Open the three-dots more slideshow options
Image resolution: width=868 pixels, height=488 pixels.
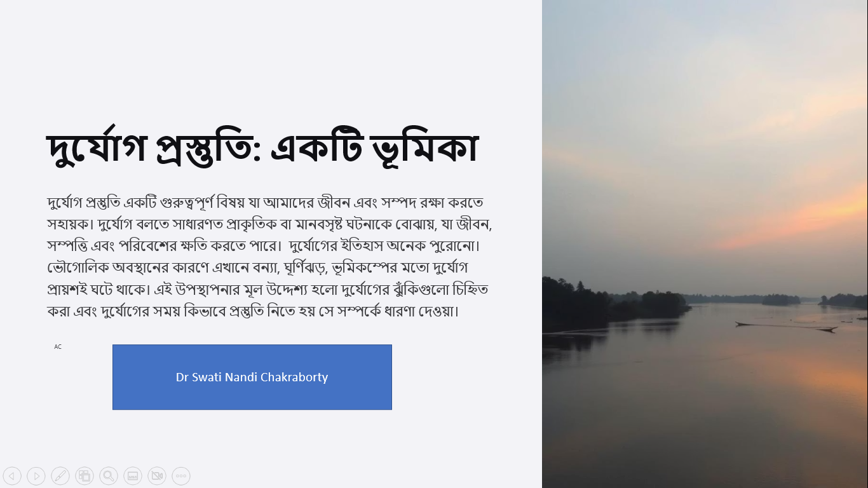[181, 476]
